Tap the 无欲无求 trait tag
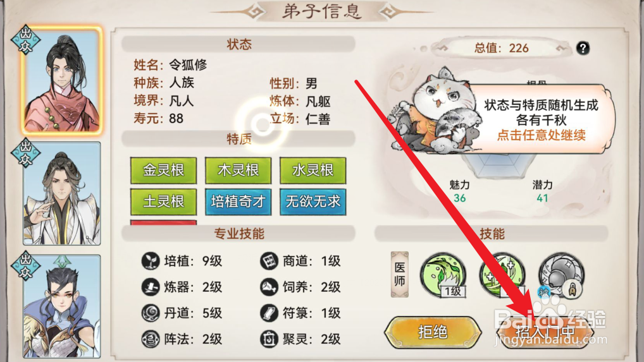644x362 pixels. coord(313,202)
